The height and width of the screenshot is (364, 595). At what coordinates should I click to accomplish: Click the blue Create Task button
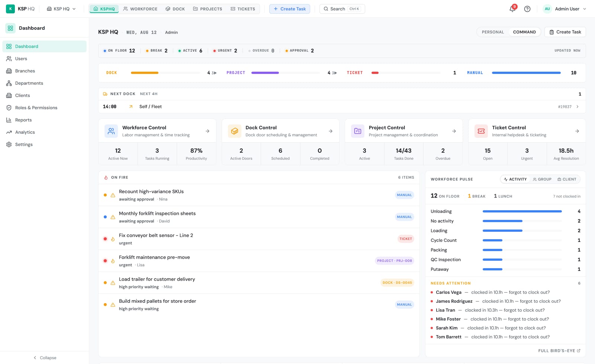290,9
